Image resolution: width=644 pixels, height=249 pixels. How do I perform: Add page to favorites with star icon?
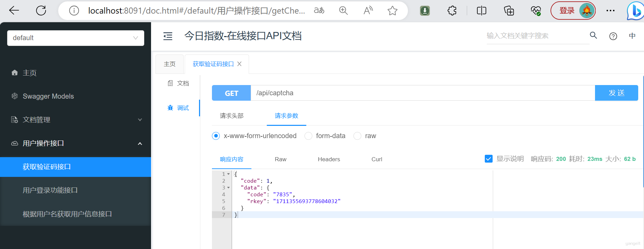392,11
